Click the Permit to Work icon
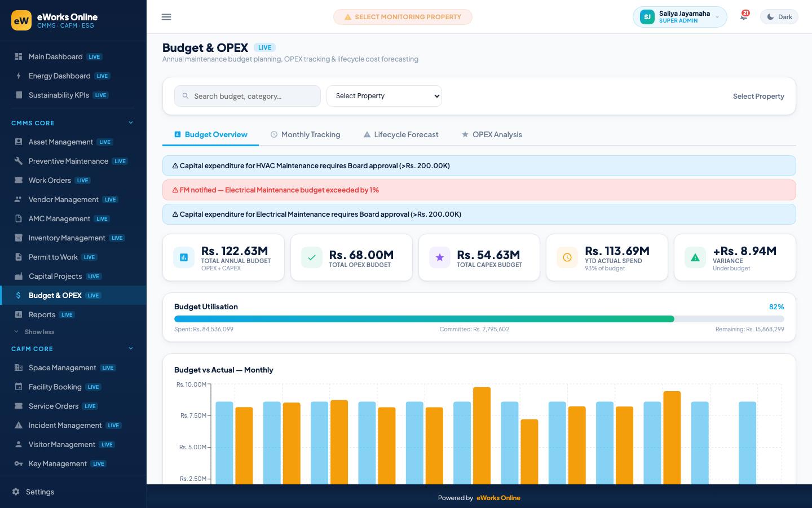Image resolution: width=812 pixels, height=508 pixels. point(19,257)
